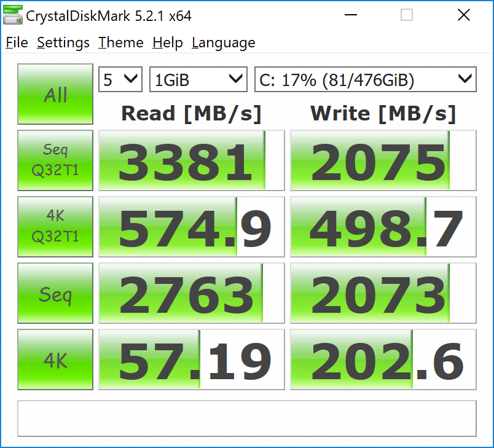Click the Seq read result 2763
Image resolution: width=494 pixels, height=448 pixels.
click(x=192, y=293)
